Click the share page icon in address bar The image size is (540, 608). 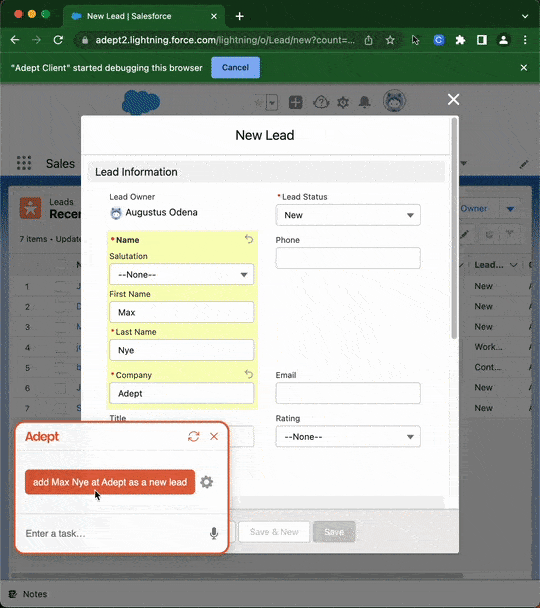368,40
